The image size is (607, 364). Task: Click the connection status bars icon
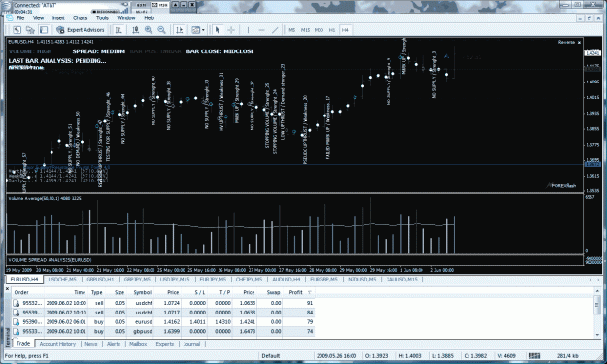coord(534,356)
